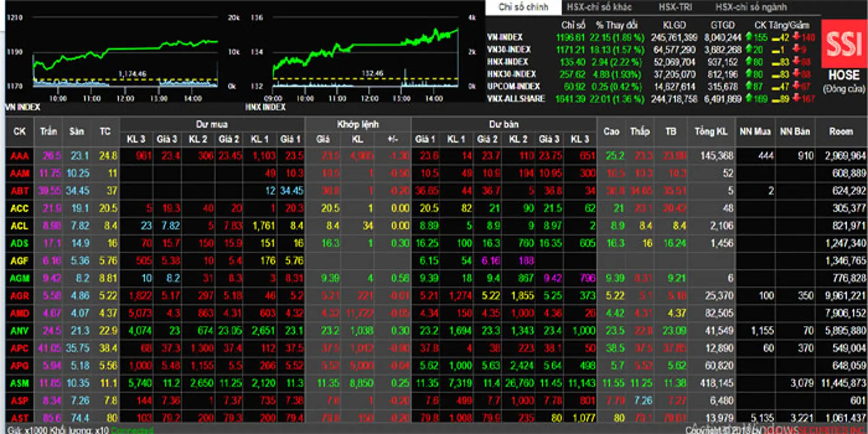Open stock symbol AST
This screenshot has height=434, width=868.
coord(19,418)
